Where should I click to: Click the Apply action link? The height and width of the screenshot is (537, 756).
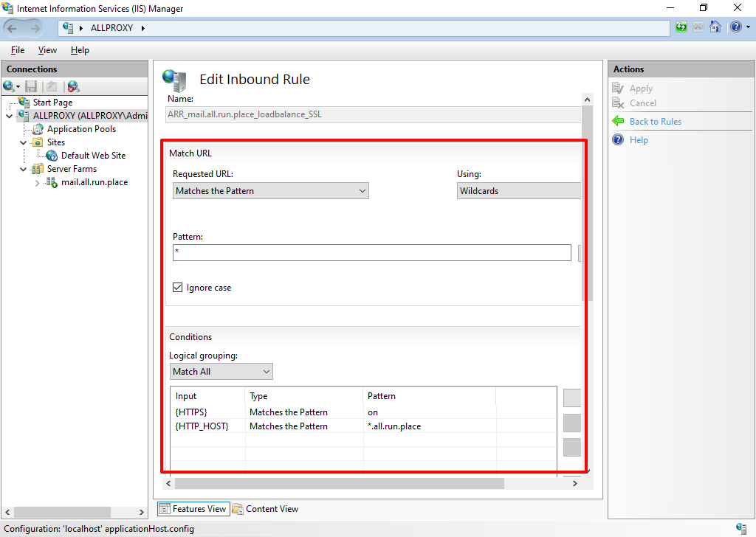click(x=641, y=89)
